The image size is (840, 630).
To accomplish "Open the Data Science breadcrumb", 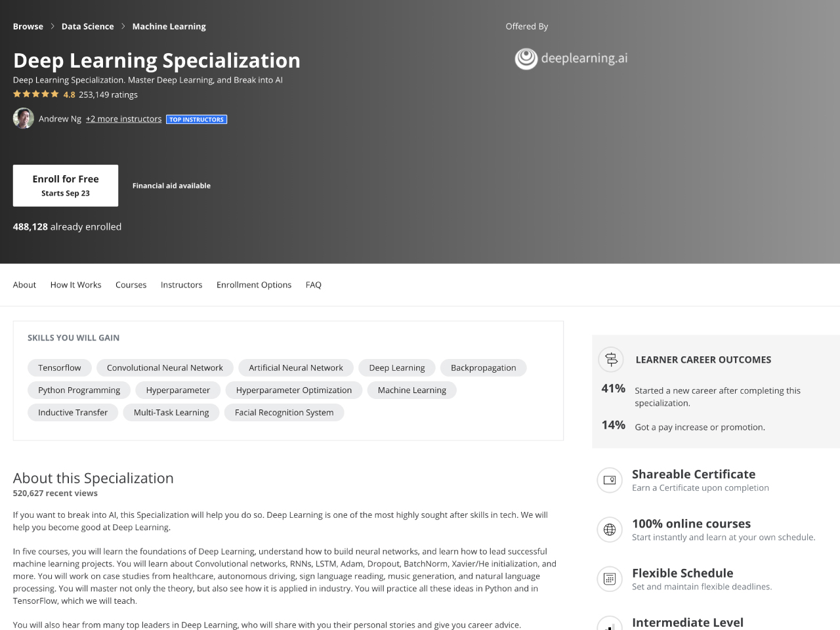I will coord(87,26).
